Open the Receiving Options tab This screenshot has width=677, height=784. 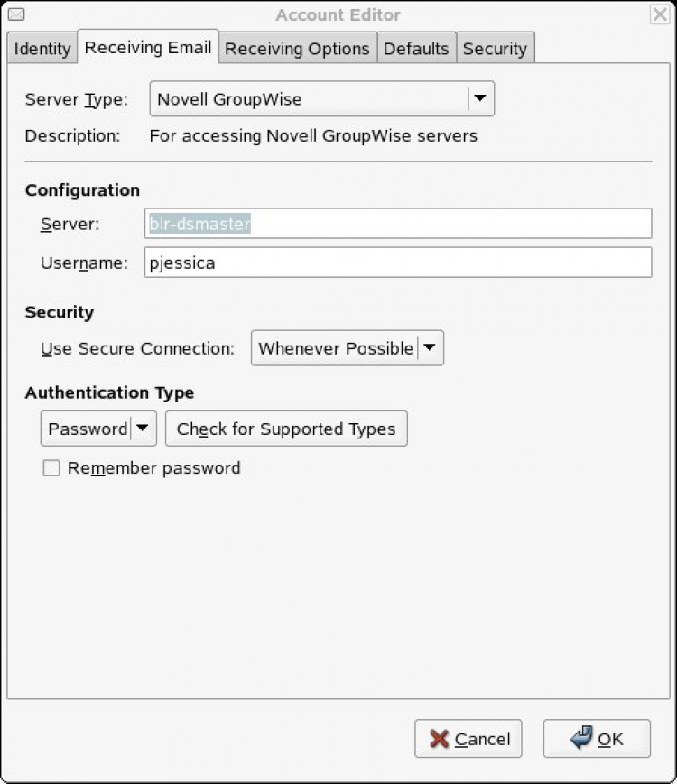pos(297,49)
